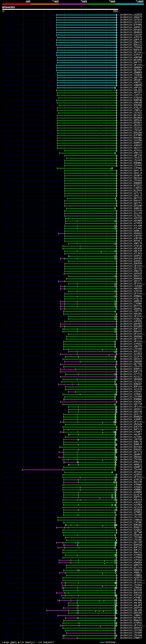Click hit name UniRef100_Q6BE26

[131, 301]
